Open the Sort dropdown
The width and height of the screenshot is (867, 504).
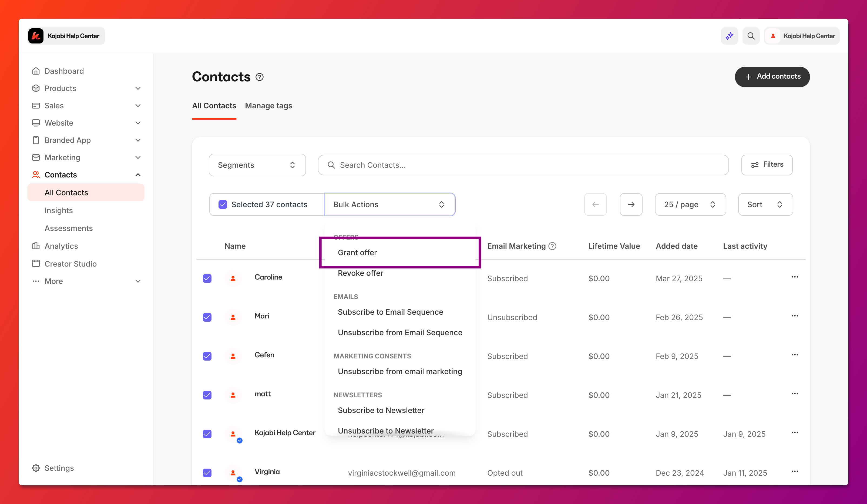pyautogui.click(x=765, y=204)
